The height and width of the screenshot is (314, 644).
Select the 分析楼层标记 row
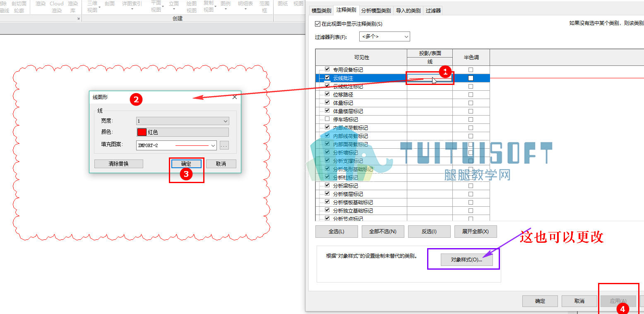click(x=402, y=194)
